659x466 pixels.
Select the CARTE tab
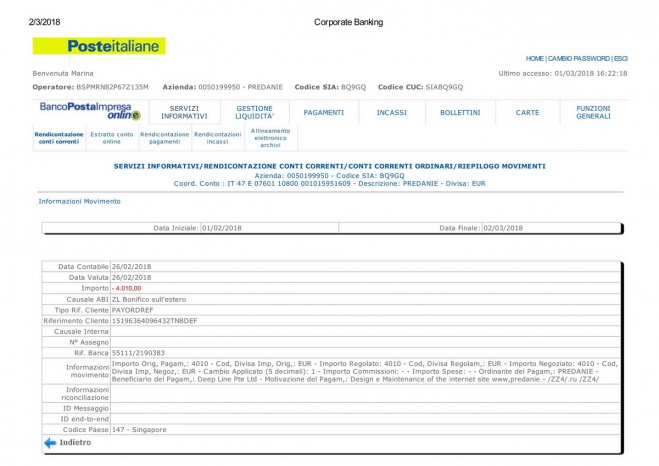coord(527,112)
